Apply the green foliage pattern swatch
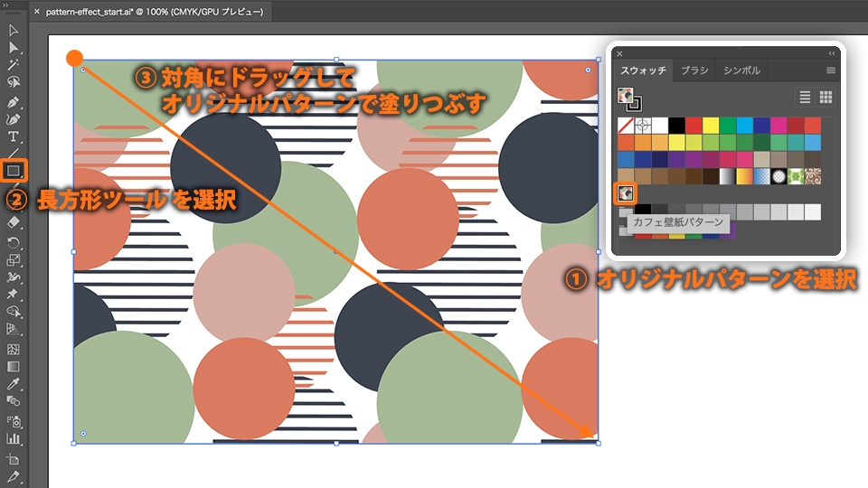 (796, 176)
